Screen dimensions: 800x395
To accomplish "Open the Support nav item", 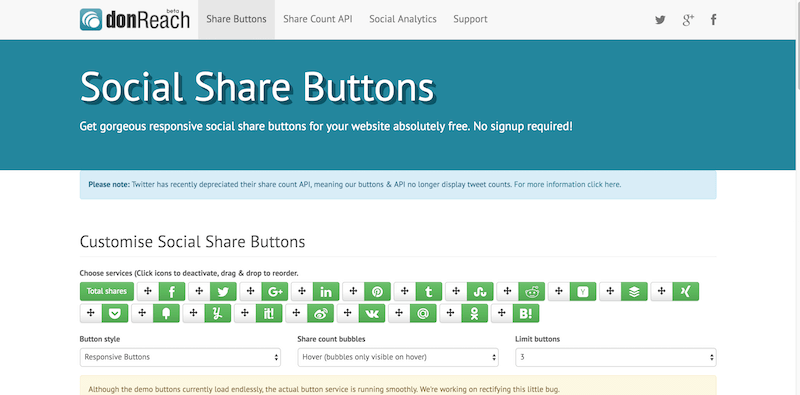I will [470, 19].
